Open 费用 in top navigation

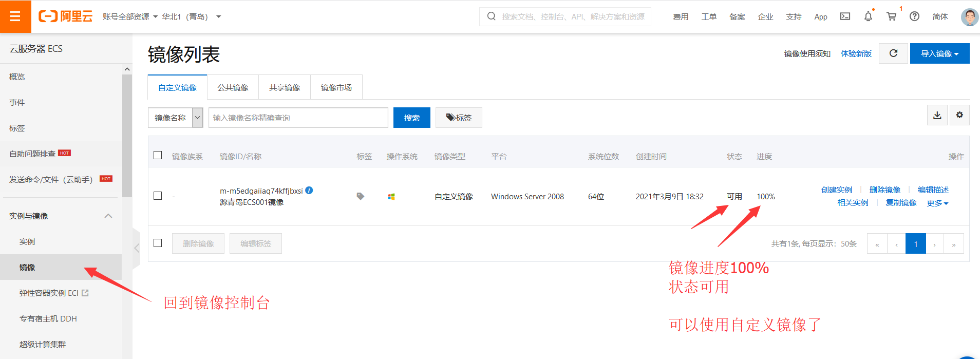681,17
